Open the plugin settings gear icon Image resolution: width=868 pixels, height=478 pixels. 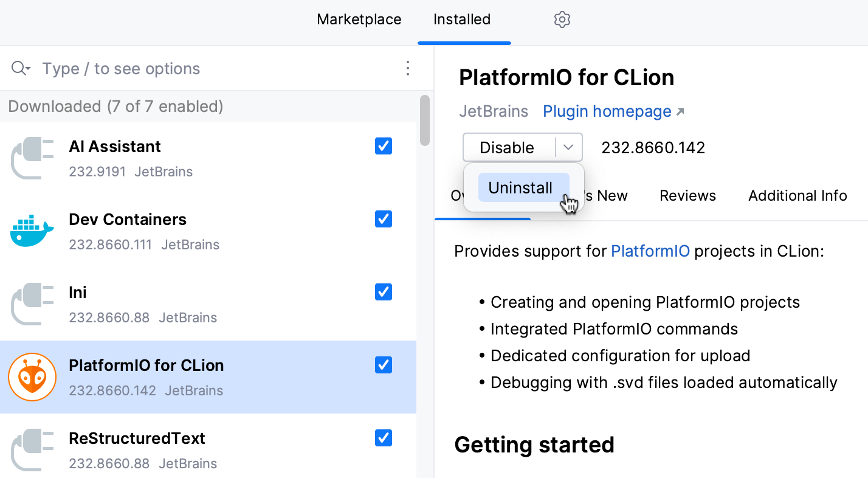tap(562, 19)
